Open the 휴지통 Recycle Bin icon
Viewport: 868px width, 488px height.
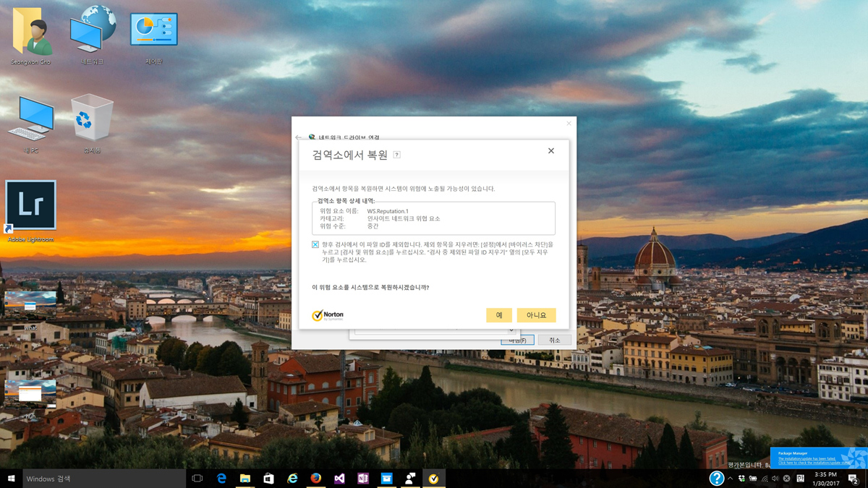click(x=92, y=121)
